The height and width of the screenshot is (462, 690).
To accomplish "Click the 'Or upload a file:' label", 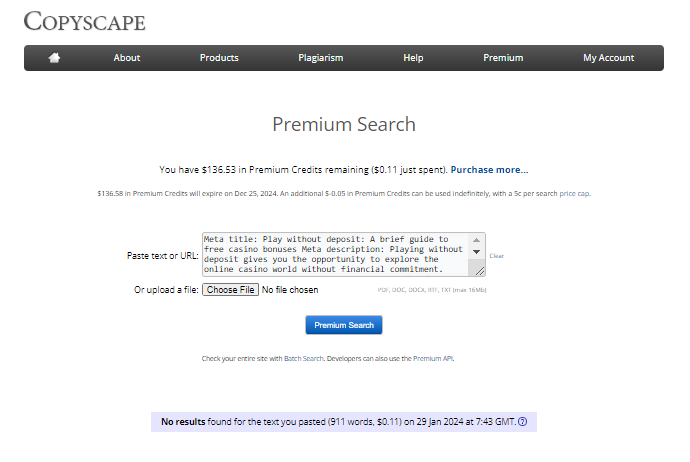I will click(166, 290).
